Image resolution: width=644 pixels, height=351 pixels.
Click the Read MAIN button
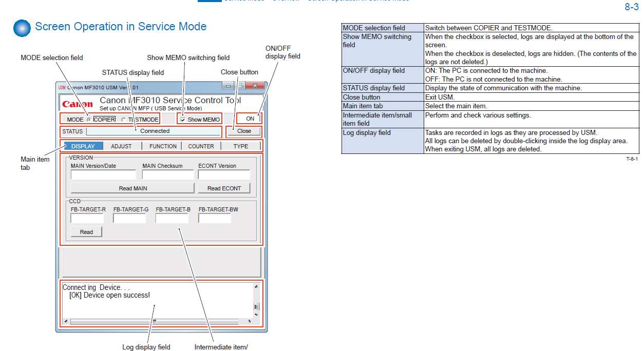[x=132, y=188]
